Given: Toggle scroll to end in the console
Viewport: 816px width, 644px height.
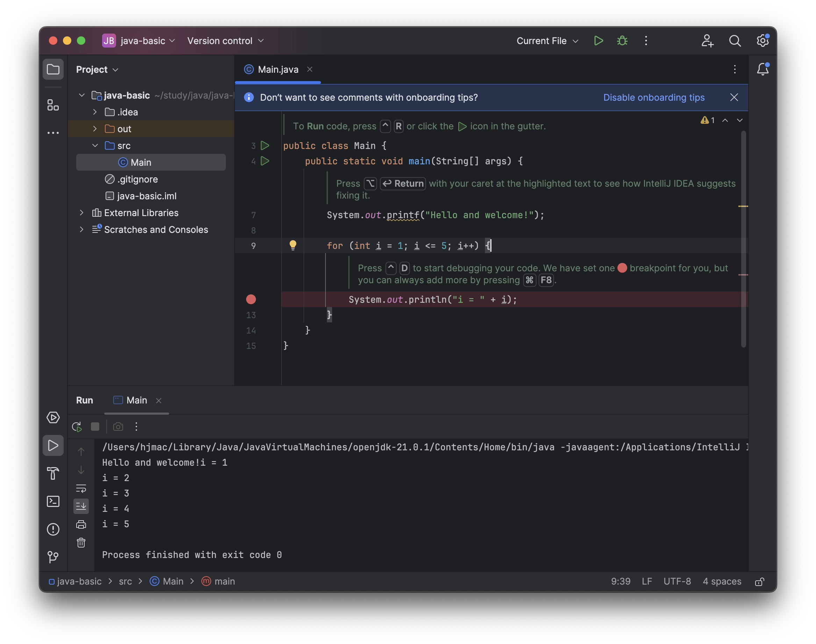Looking at the screenshot, I should coord(81,506).
